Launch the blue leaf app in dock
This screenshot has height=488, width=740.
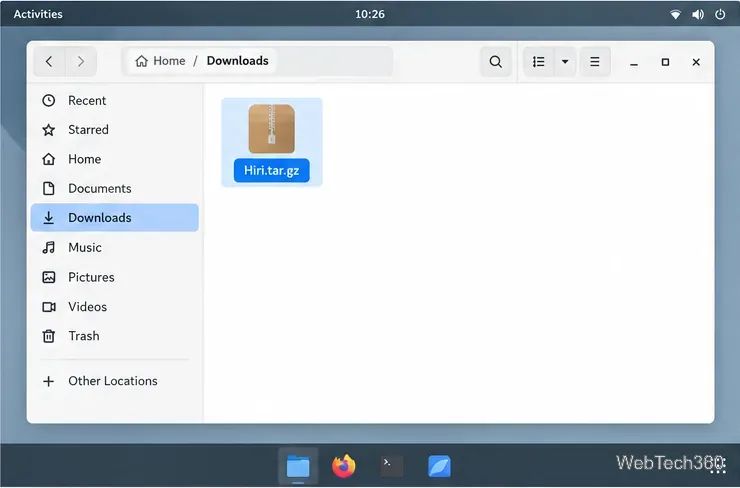(439, 466)
